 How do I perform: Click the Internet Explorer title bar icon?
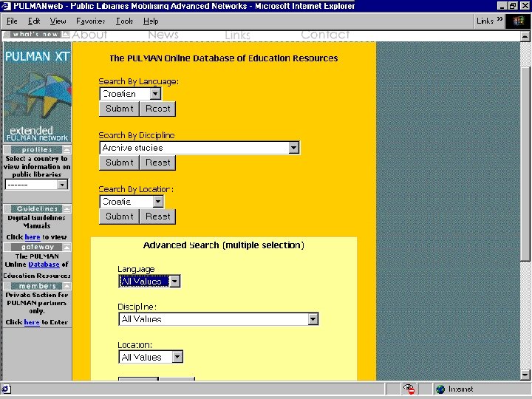[x=7, y=6]
